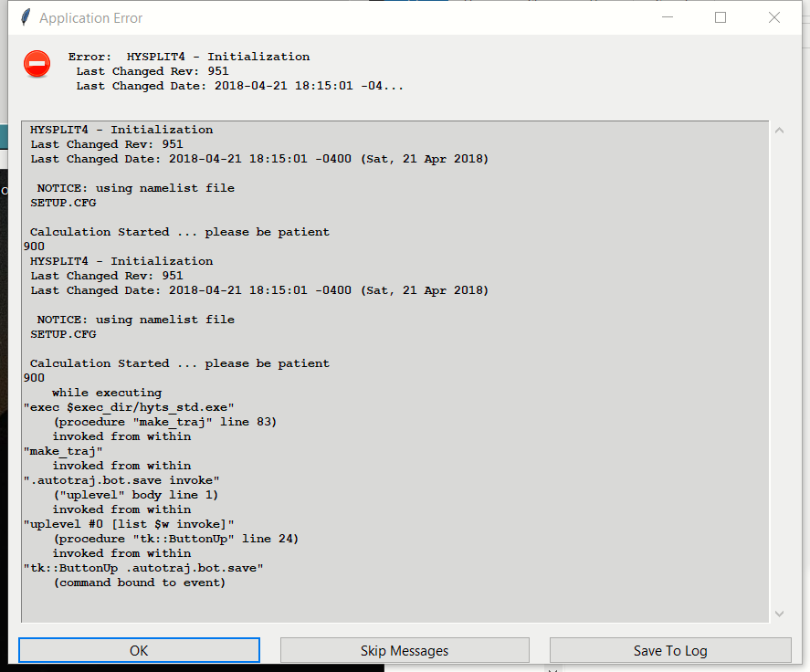Click the "(command bound to event)" line

pos(140,583)
